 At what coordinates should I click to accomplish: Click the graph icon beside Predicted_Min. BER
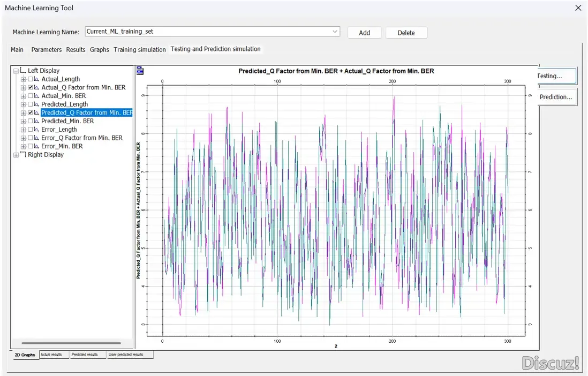pyautogui.click(x=36, y=121)
